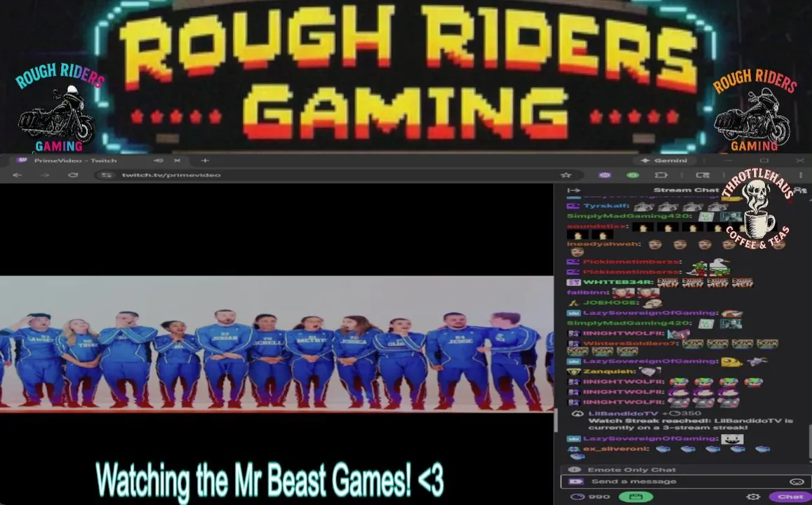Image resolution: width=812 pixels, height=505 pixels.
Task: Click username fallbinn in chat
Action: pos(587,293)
